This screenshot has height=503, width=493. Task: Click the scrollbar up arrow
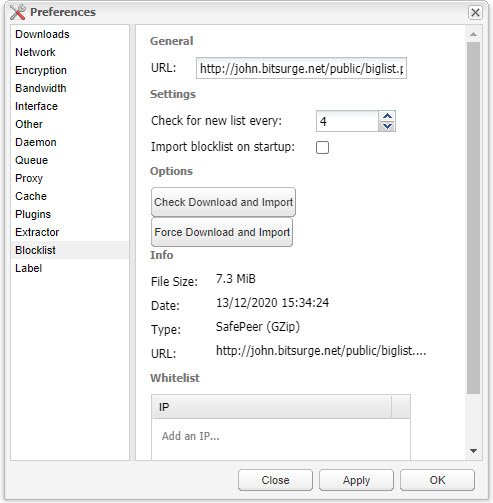click(473, 34)
